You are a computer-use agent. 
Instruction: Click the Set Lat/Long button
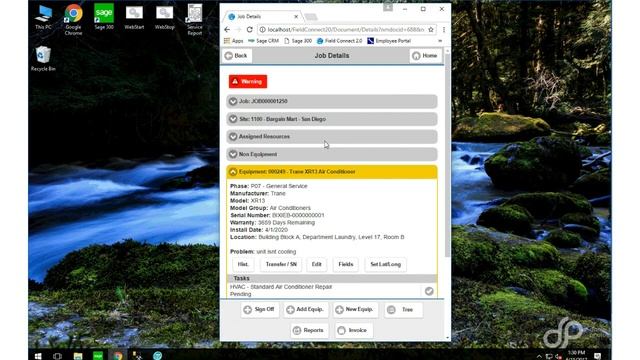tap(386, 264)
